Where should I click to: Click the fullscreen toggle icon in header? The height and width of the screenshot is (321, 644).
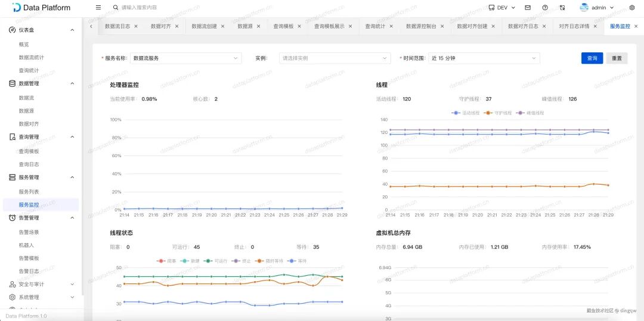[563, 7]
